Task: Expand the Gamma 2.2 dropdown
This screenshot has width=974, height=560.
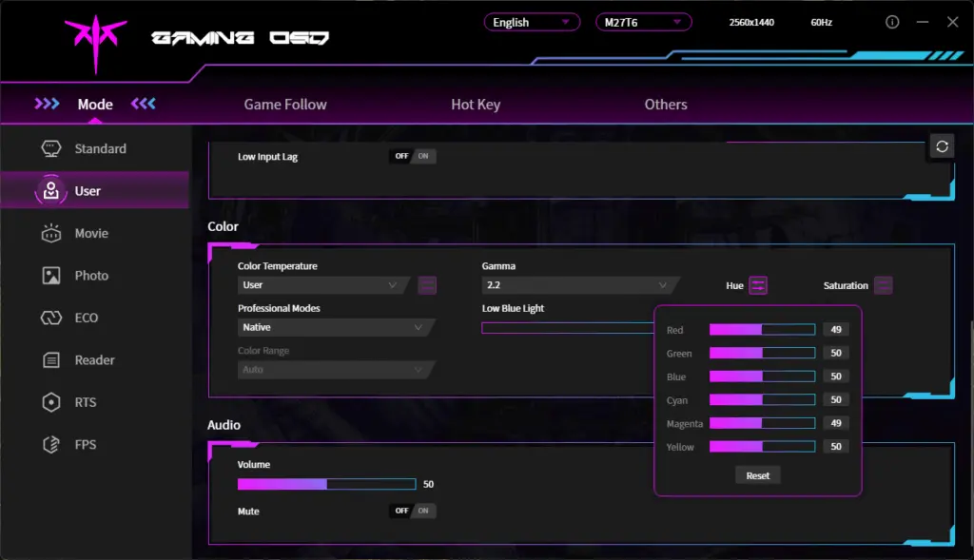Action: pyautogui.click(x=578, y=285)
